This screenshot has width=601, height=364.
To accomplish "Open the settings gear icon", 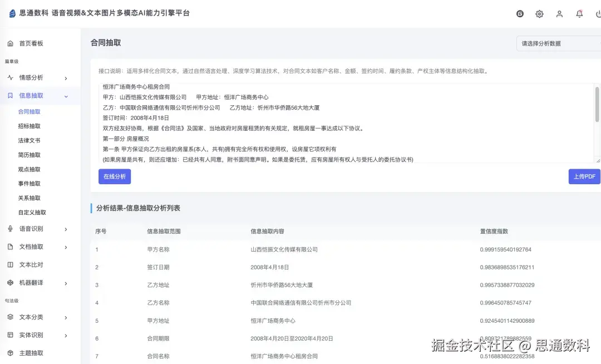I will (539, 13).
